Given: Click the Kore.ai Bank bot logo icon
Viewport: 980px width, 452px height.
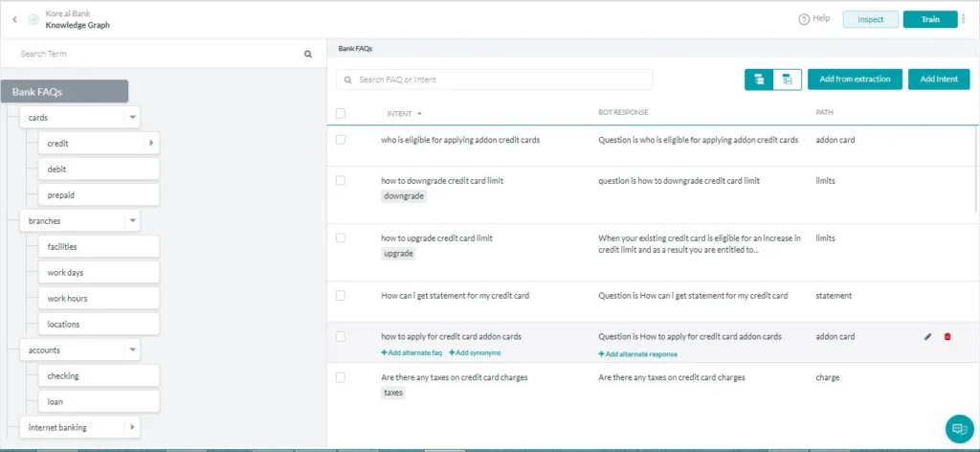Looking at the screenshot, I should click(x=33, y=19).
